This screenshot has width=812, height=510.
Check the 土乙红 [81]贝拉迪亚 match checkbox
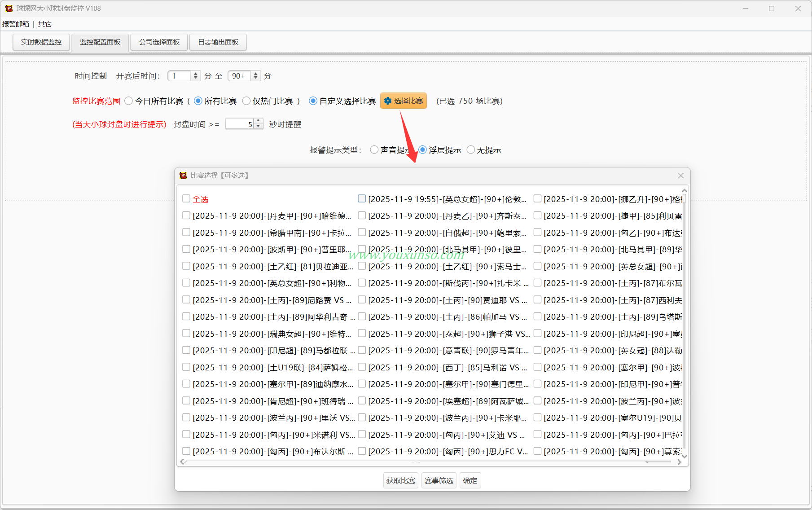pos(186,266)
